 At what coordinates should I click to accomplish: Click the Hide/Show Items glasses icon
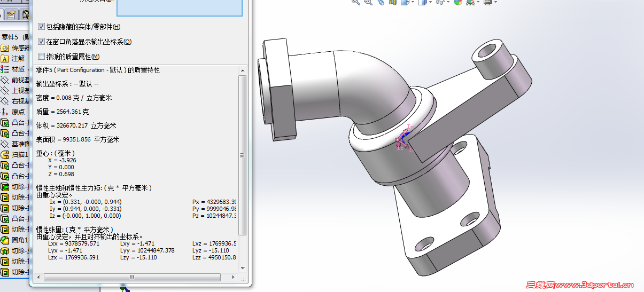click(439, 2)
